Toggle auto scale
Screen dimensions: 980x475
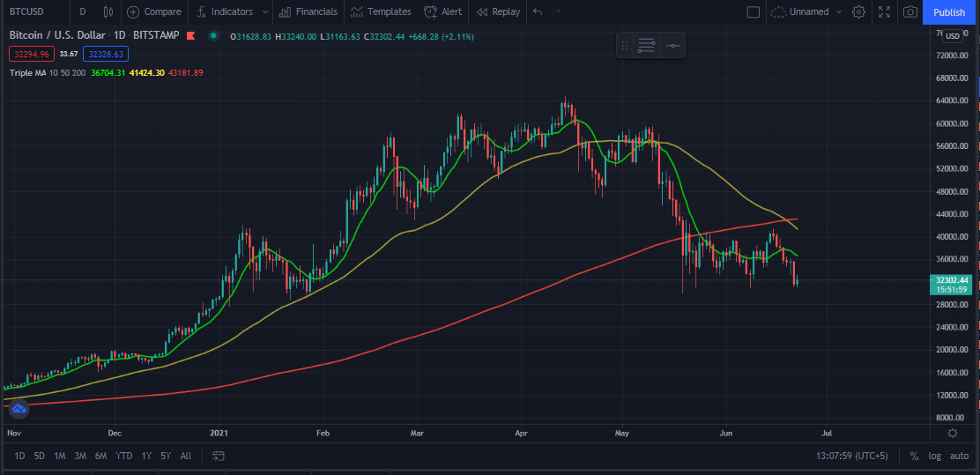pyautogui.click(x=959, y=456)
